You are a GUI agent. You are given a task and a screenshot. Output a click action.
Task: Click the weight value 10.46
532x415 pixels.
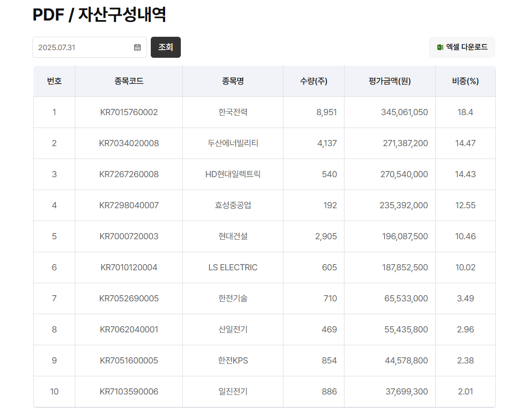pyautogui.click(x=465, y=236)
